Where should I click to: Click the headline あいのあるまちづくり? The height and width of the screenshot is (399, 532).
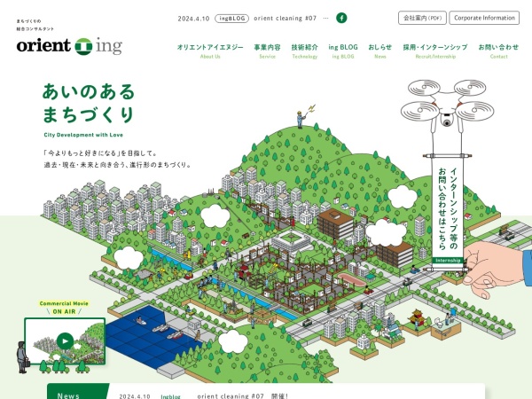[x=89, y=103]
